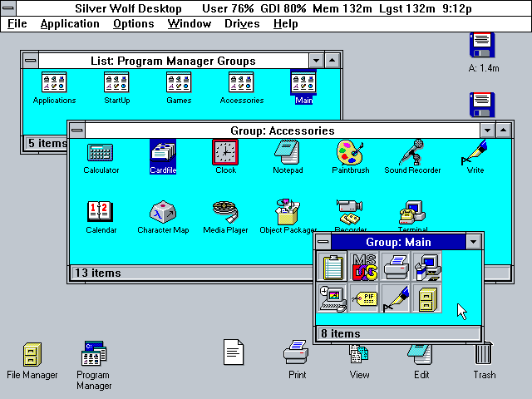Screen dimensions: 532x399
Task: Select the StartUp group icon
Action: (116, 82)
